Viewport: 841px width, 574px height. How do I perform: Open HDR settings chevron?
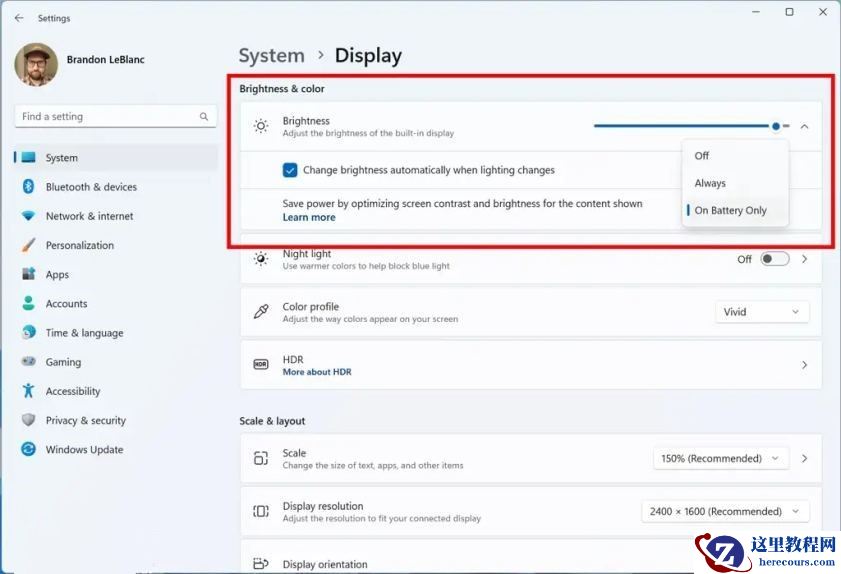pos(804,365)
